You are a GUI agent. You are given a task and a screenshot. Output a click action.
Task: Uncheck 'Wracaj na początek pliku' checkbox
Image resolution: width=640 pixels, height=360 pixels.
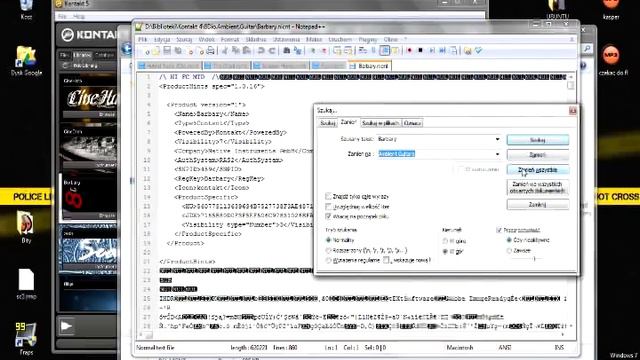[x=328, y=216]
